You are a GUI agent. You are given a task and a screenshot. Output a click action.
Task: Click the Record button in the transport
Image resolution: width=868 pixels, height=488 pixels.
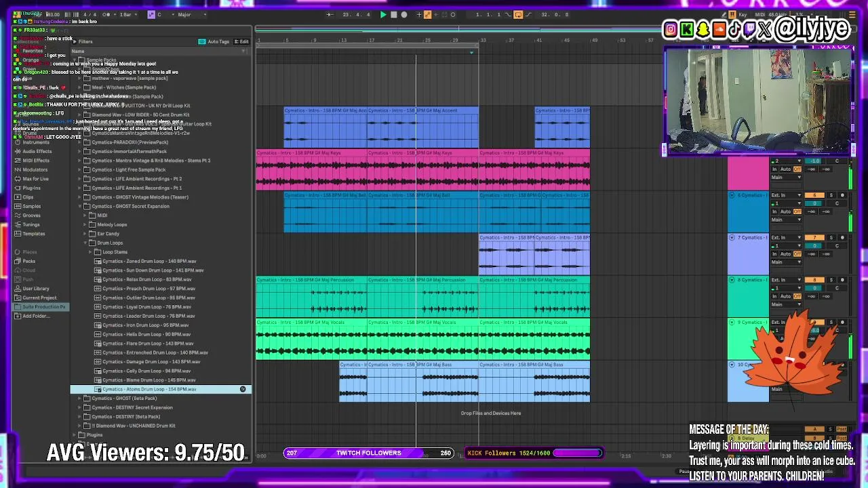404,14
